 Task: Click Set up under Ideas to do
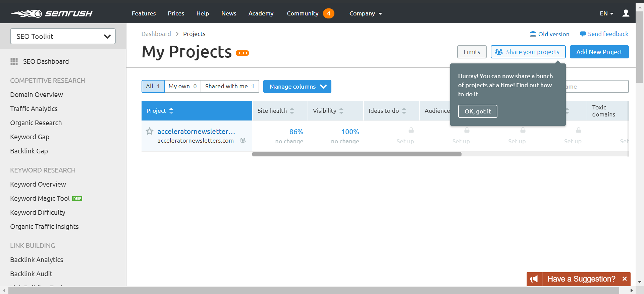point(405,141)
